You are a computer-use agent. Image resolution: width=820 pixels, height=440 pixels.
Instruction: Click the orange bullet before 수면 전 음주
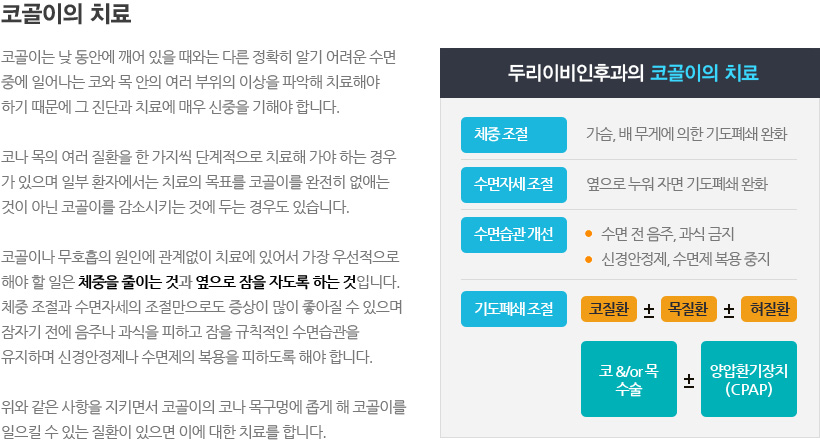[589, 234]
